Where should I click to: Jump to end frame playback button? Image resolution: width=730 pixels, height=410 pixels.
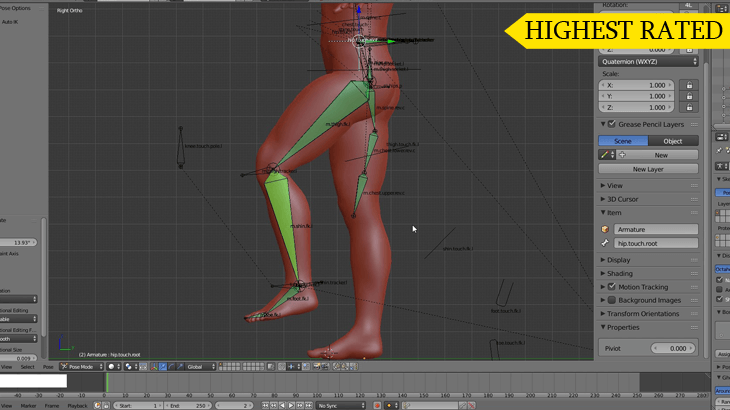pos(309,406)
